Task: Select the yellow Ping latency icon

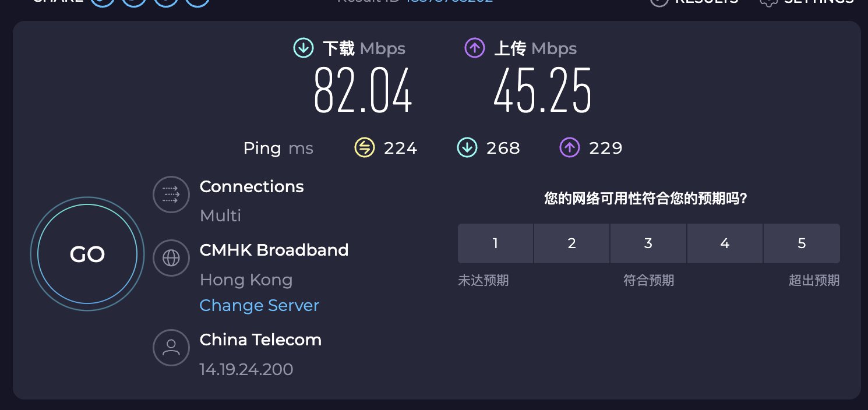Action: click(x=364, y=147)
